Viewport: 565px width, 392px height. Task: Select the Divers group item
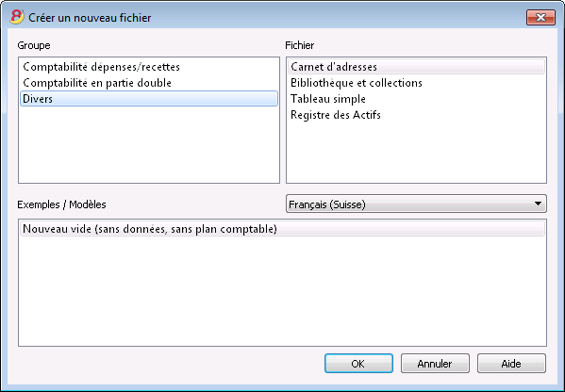tap(149, 99)
